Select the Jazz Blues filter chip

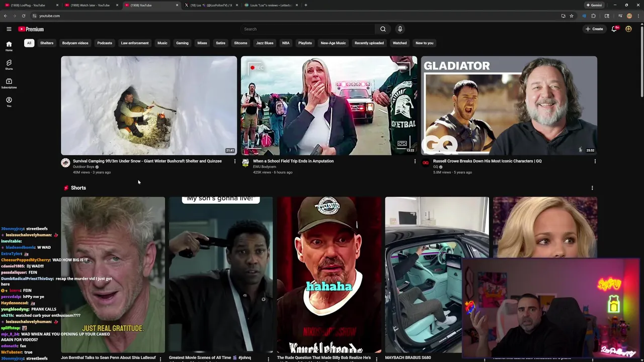[265, 43]
